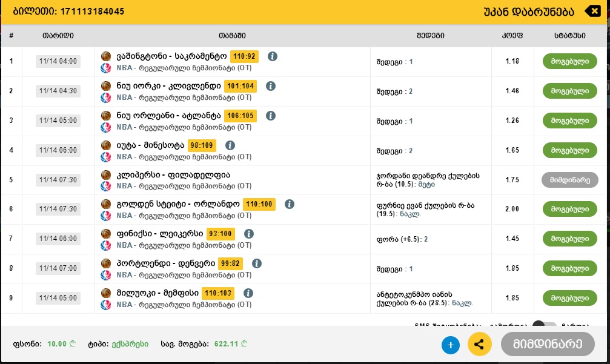Click score 99:82 badge
The image size is (610, 364).
tap(230, 263)
